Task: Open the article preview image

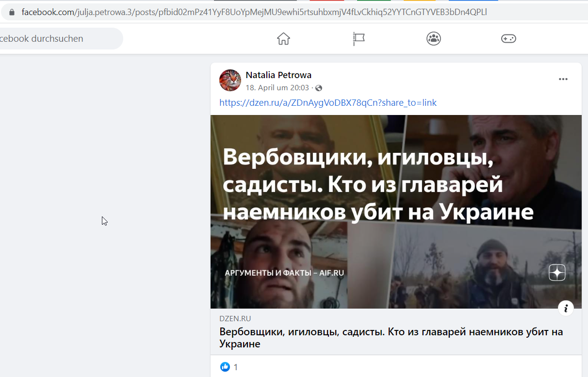Action: 396,212
